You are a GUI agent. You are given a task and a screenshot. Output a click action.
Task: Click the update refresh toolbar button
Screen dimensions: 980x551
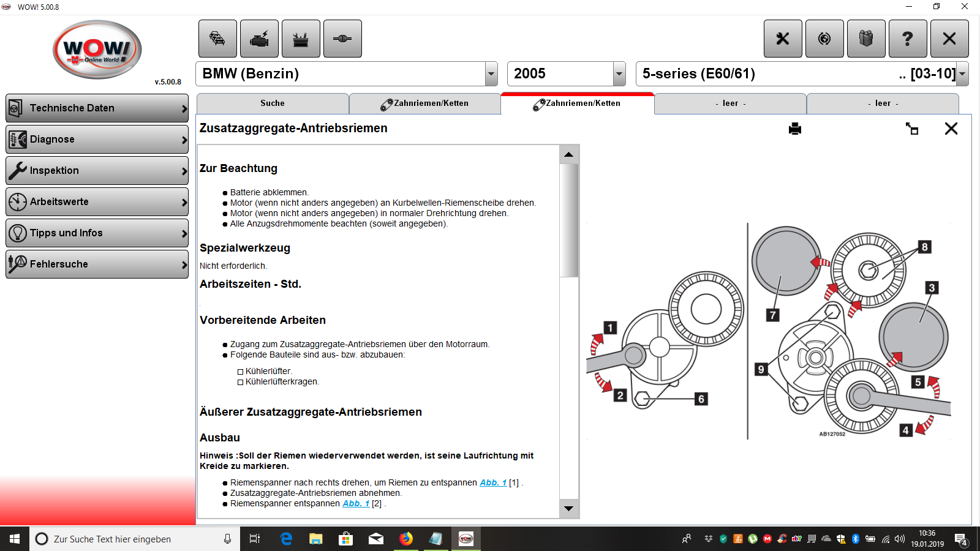pyautogui.click(x=824, y=39)
